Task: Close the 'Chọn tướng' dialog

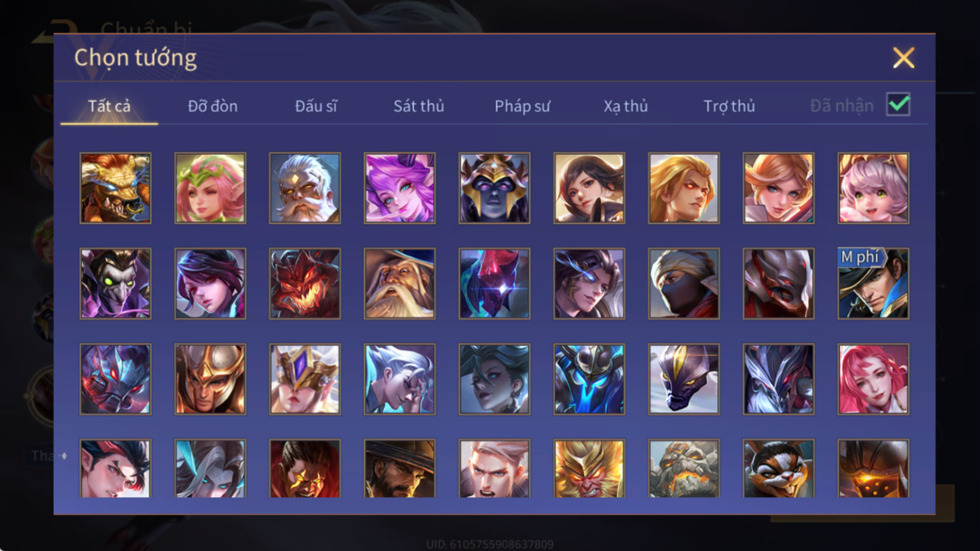Action: (903, 58)
